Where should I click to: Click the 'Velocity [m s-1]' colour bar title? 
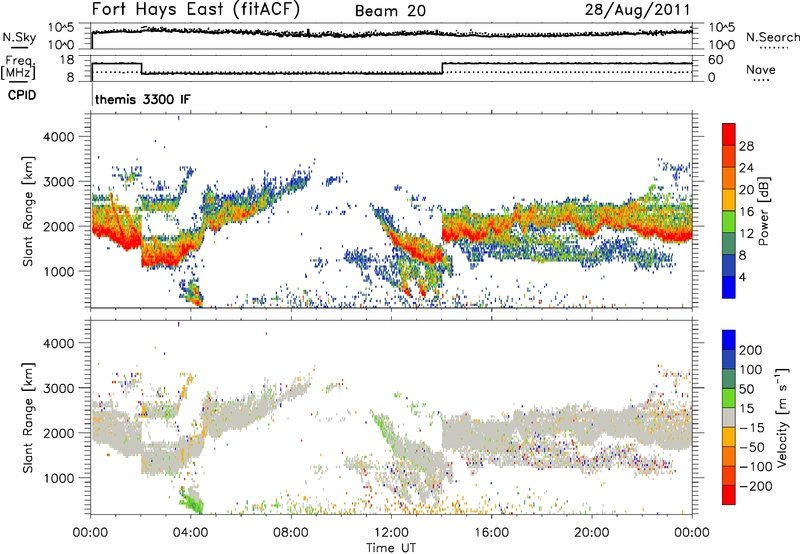tap(782, 417)
